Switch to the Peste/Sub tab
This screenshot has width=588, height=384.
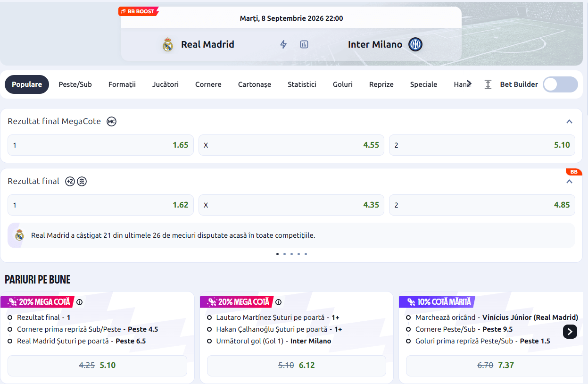(x=75, y=84)
